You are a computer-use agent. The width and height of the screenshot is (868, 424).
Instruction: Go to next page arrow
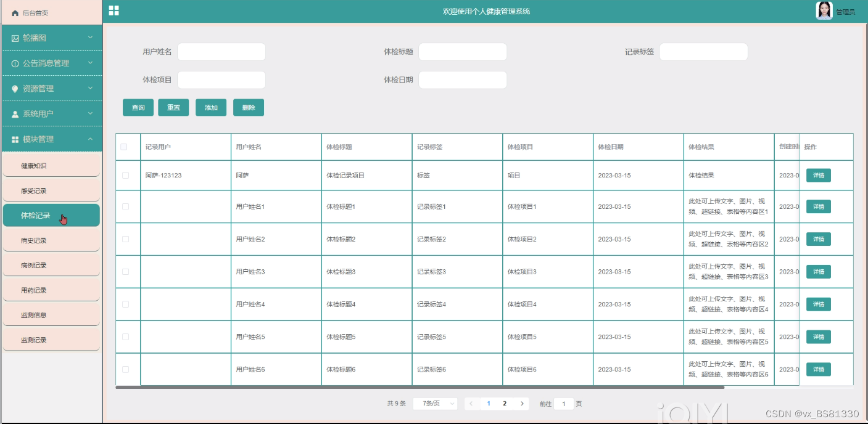(x=522, y=404)
